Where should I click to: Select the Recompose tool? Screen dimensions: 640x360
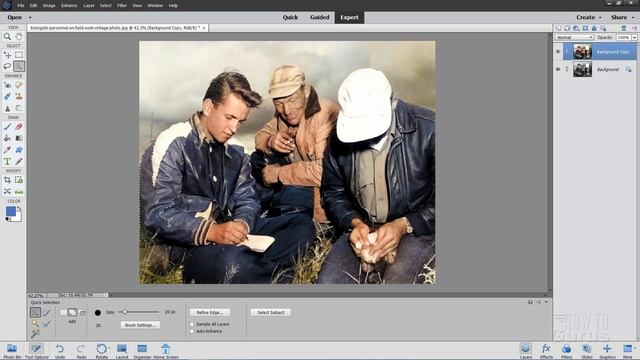click(19, 180)
